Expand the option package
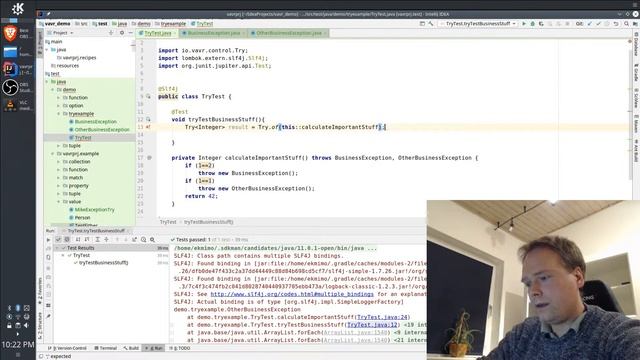Image resolution: width=640 pixels, height=360 pixels. pos(59,106)
